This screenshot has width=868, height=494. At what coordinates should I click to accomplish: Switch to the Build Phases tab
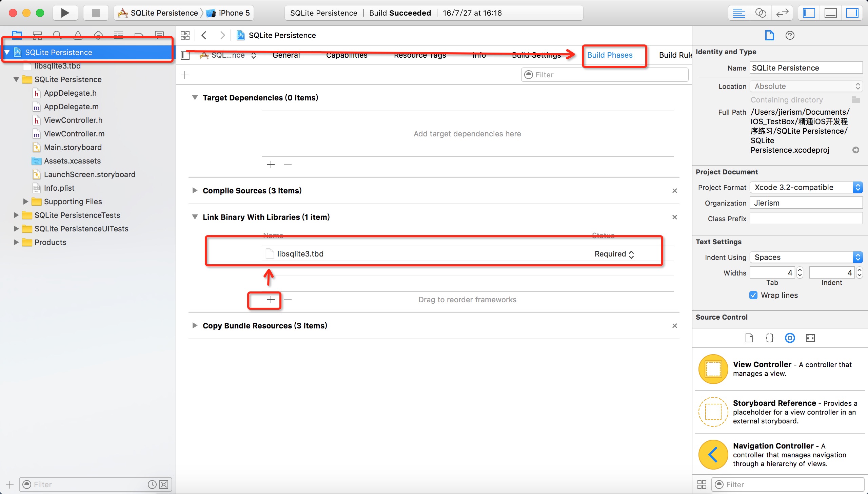pyautogui.click(x=610, y=55)
